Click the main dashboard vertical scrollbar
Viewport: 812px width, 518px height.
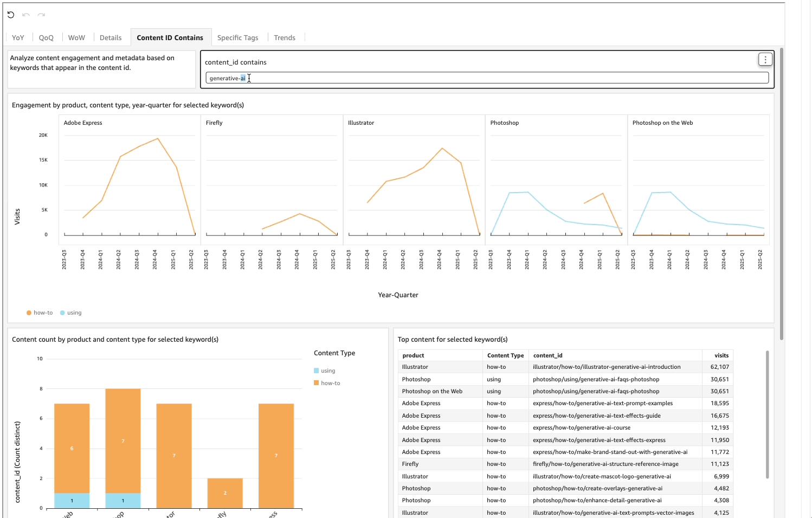pyautogui.click(x=781, y=194)
